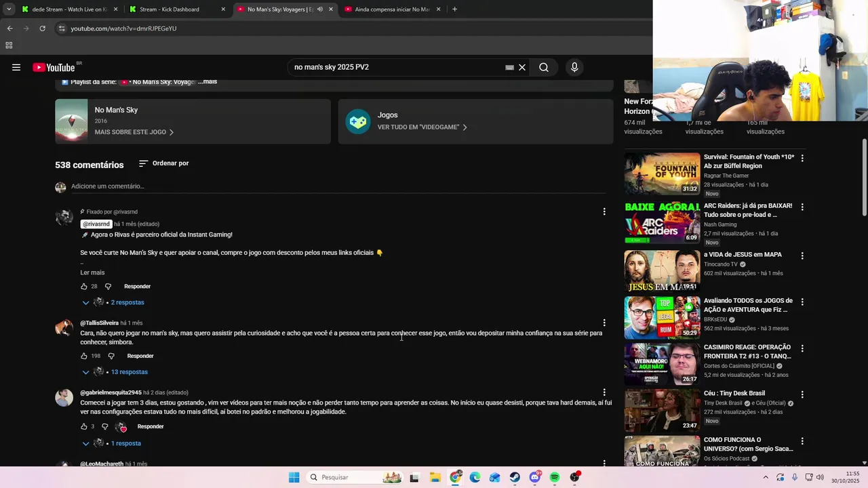Open Spotify from the taskbar
Image resolution: width=868 pixels, height=488 pixels.
click(555, 477)
